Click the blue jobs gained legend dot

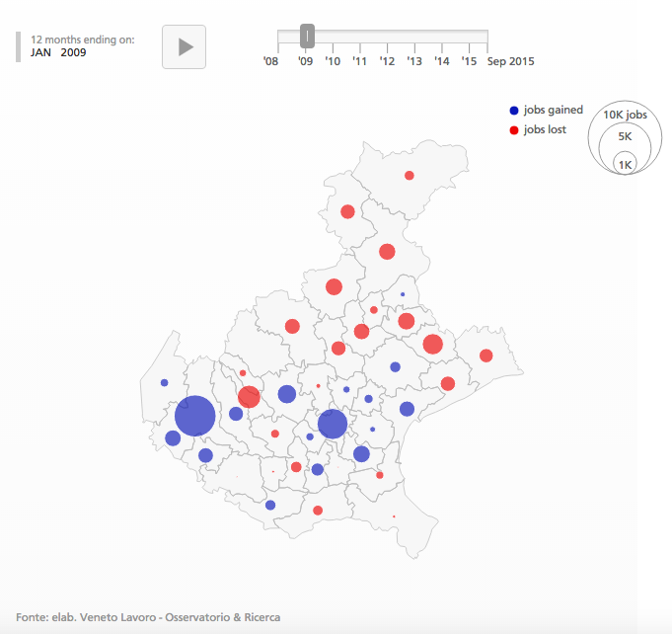[x=514, y=111]
